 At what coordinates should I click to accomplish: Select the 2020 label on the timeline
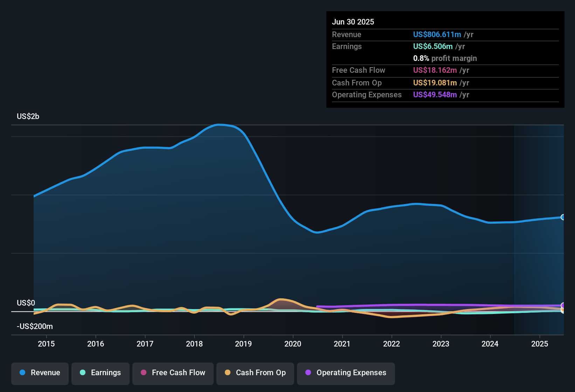tap(293, 344)
